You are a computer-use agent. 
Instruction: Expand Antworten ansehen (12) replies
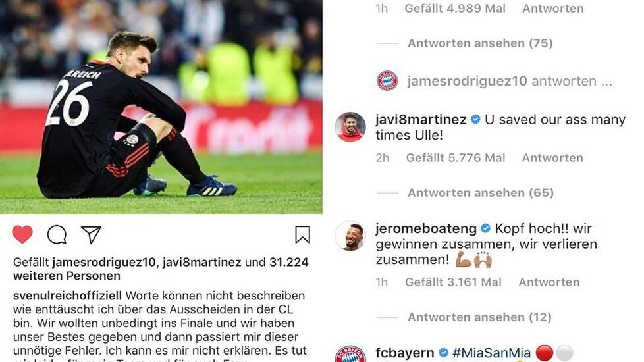coord(479,317)
